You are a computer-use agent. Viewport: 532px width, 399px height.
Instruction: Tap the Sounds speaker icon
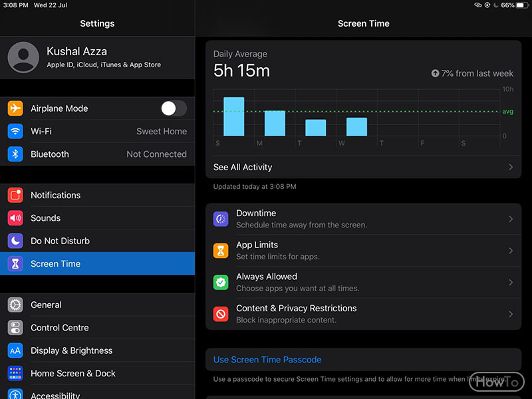(x=15, y=218)
